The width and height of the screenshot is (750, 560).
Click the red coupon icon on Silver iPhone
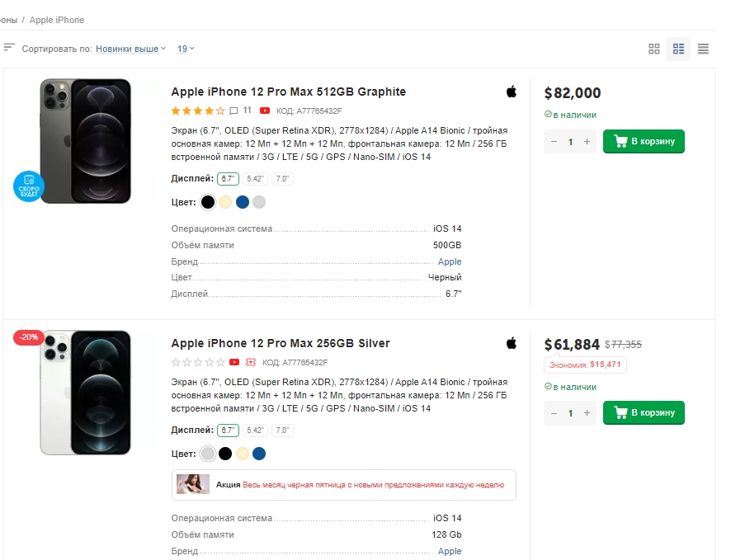251,362
